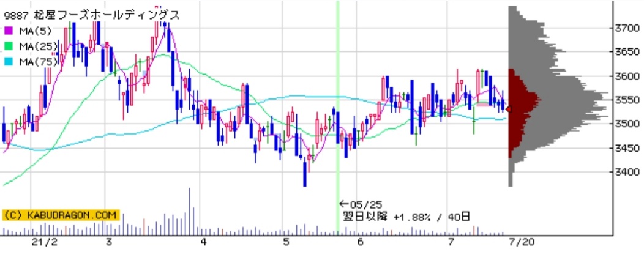Click the 3600 price axis label
This screenshot has width=644, height=260.
tap(627, 76)
